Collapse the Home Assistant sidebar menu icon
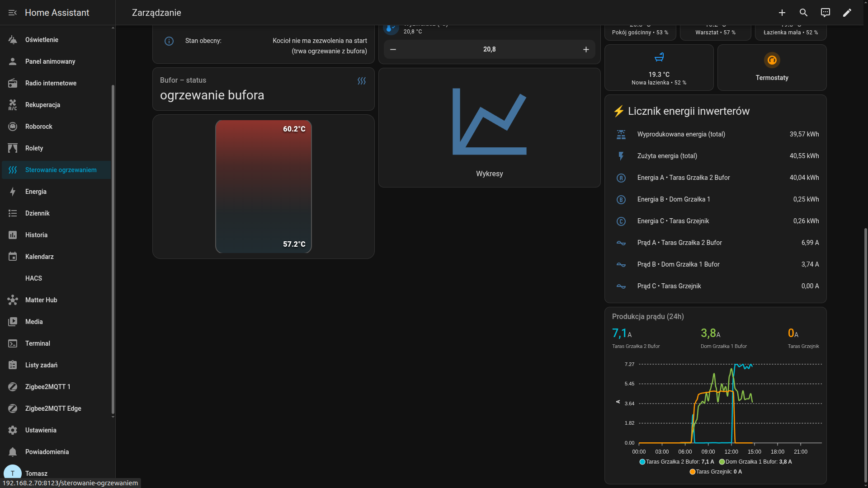This screenshot has height=488, width=868. [13, 13]
